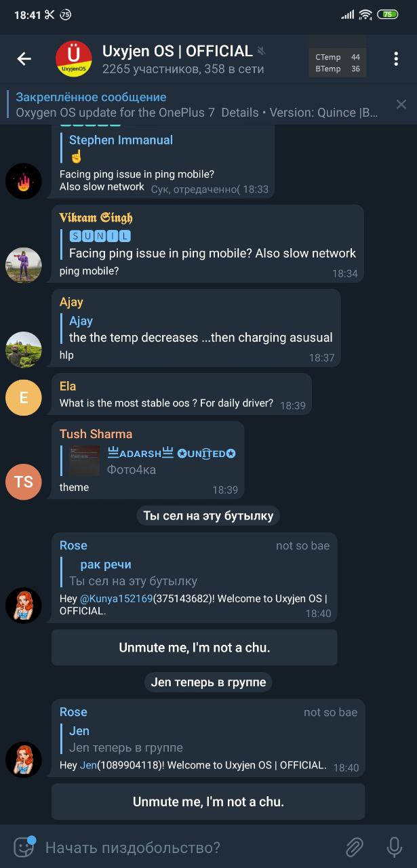Image resolution: width=417 pixels, height=868 pixels.
Task: Jump to quoted Ajay reply about temp
Action: click(x=200, y=329)
